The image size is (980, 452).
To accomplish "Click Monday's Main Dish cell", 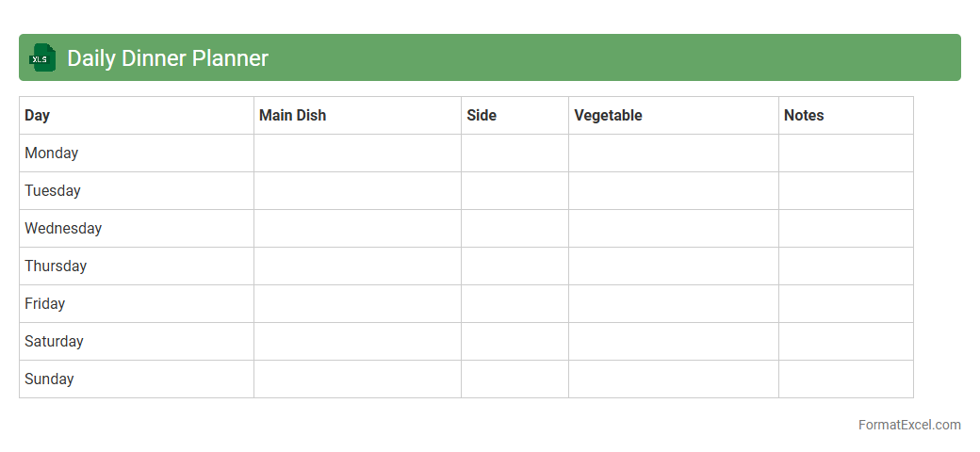I will pyautogui.click(x=357, y=153).
